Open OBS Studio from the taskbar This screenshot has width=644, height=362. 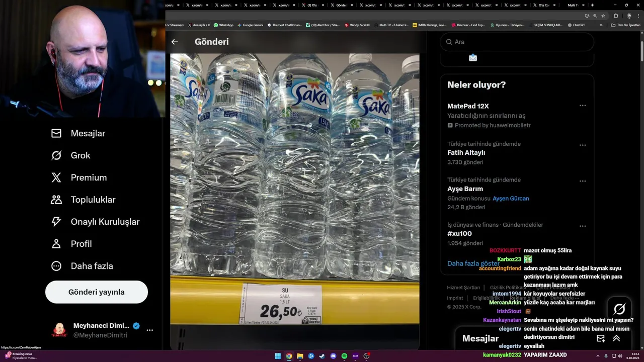click(367, 356)
